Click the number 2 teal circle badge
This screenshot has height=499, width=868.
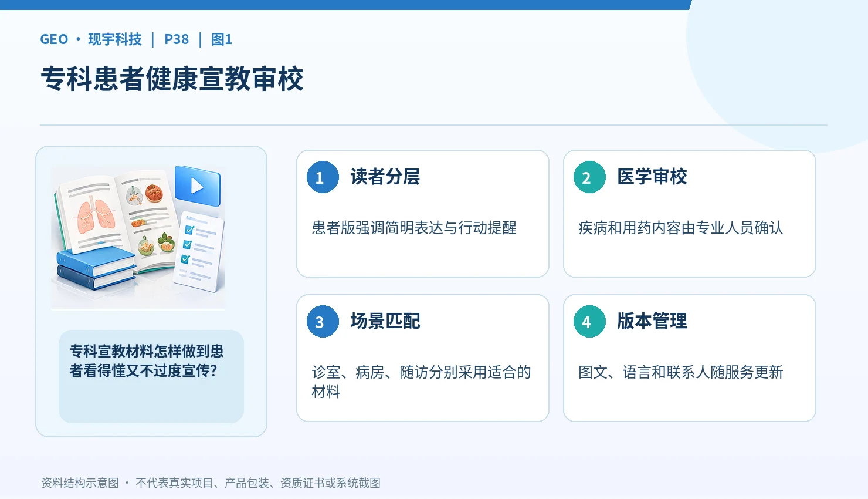(x=589, y=177)
